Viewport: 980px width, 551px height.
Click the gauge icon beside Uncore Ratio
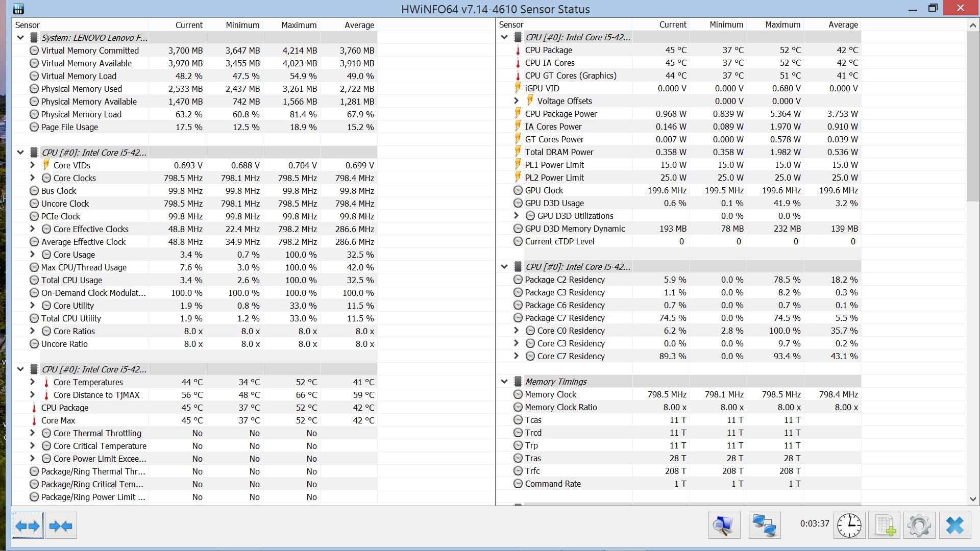coord(34,344)
